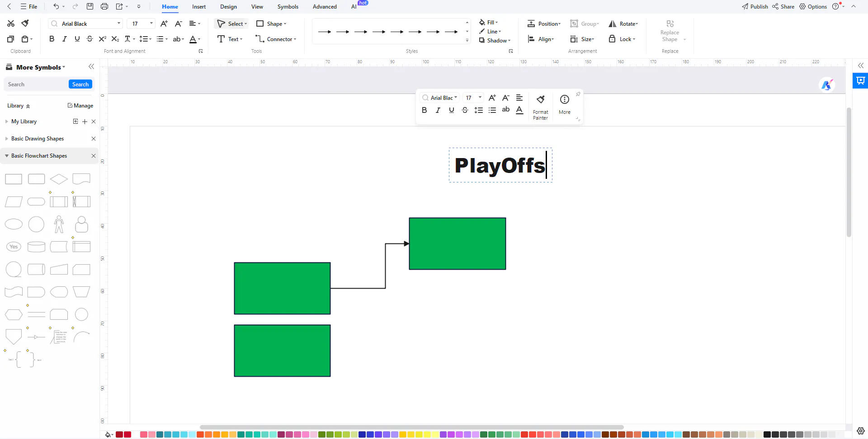Select the database cylinder shape

tap(36, 247)
